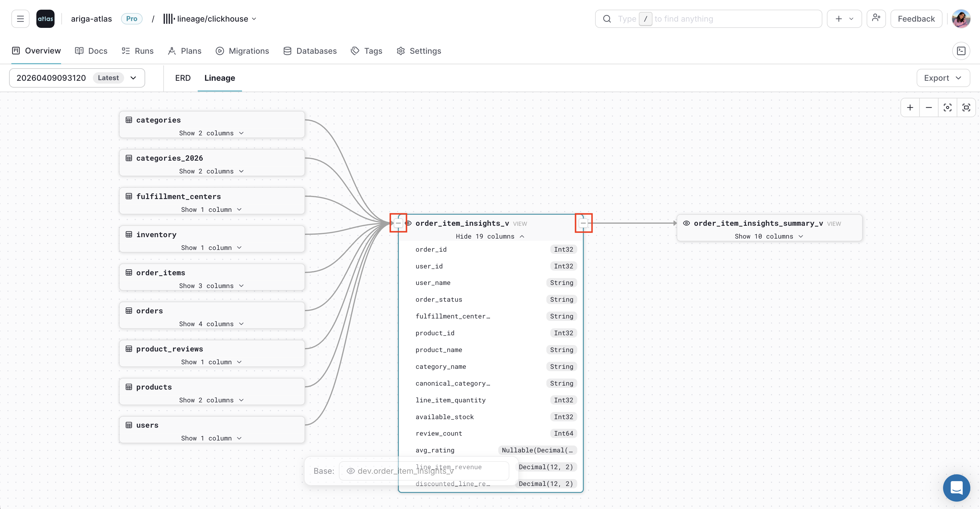
Task: Center the view on selected node
Action: click(948, 107)
